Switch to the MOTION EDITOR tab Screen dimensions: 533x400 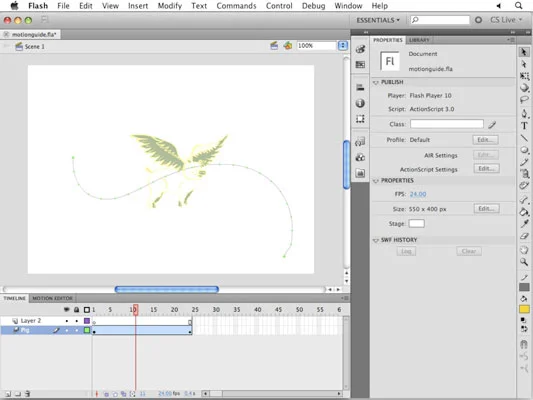coord(52,298)
